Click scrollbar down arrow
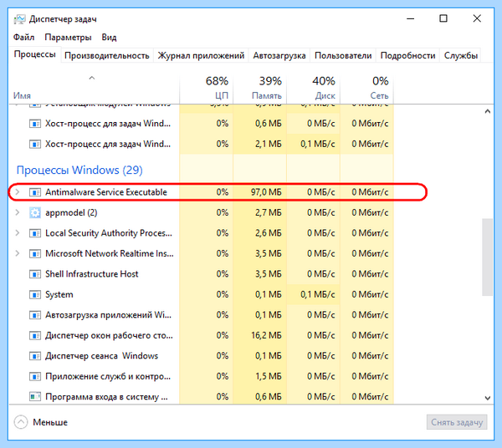502x448 pixels. [488, 398]
